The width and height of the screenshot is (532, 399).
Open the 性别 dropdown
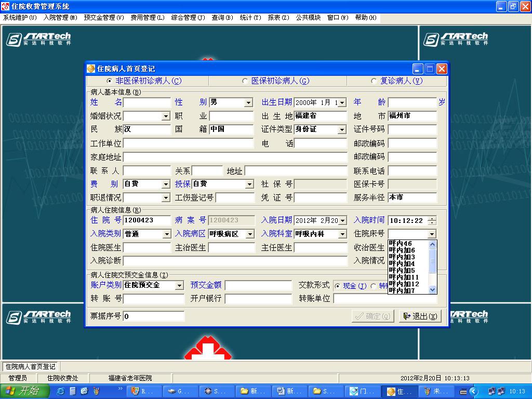pos(249,102)
